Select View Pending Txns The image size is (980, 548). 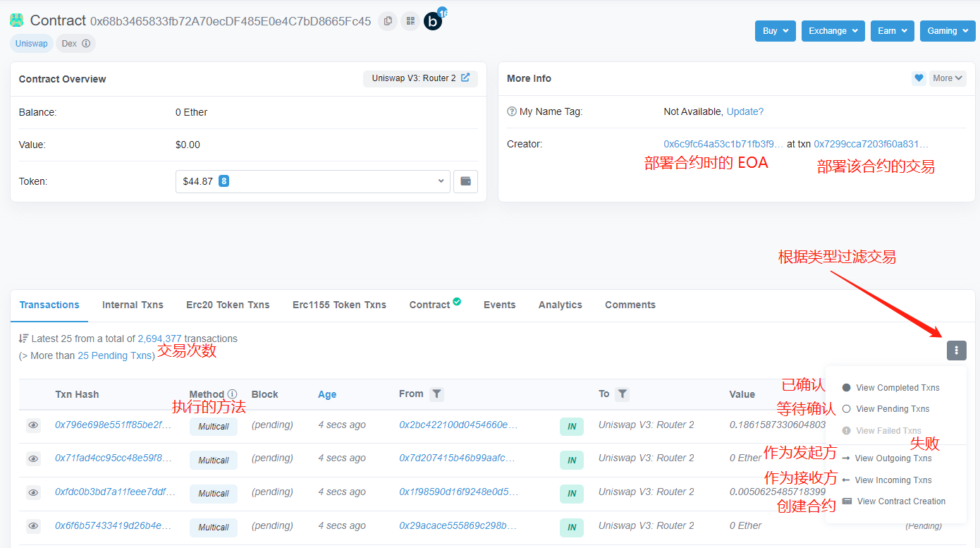point(886,409)
